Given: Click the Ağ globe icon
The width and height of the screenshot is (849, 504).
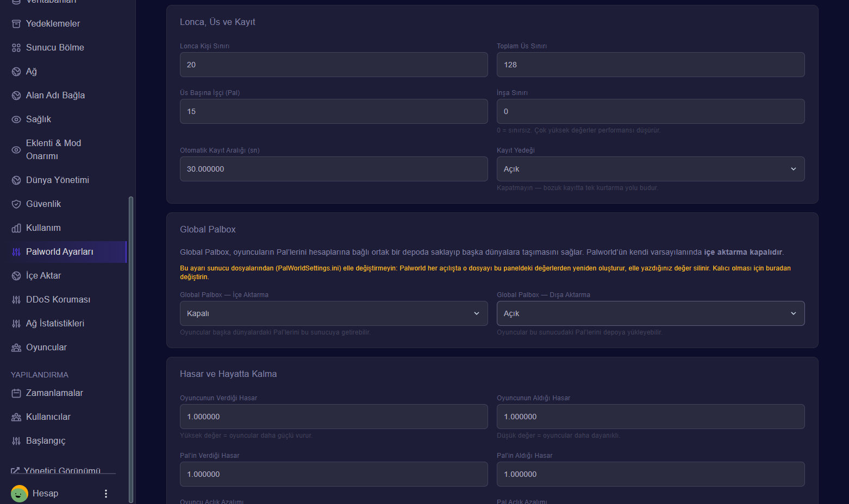Looking at the screenshot, I should pyautogui.click(x=16, y=72).
